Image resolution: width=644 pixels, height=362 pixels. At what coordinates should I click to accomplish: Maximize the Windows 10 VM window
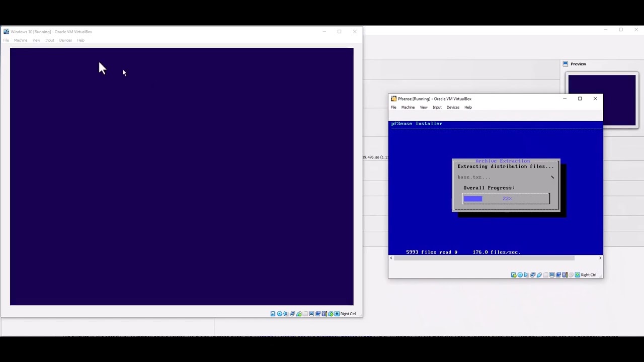339,32
